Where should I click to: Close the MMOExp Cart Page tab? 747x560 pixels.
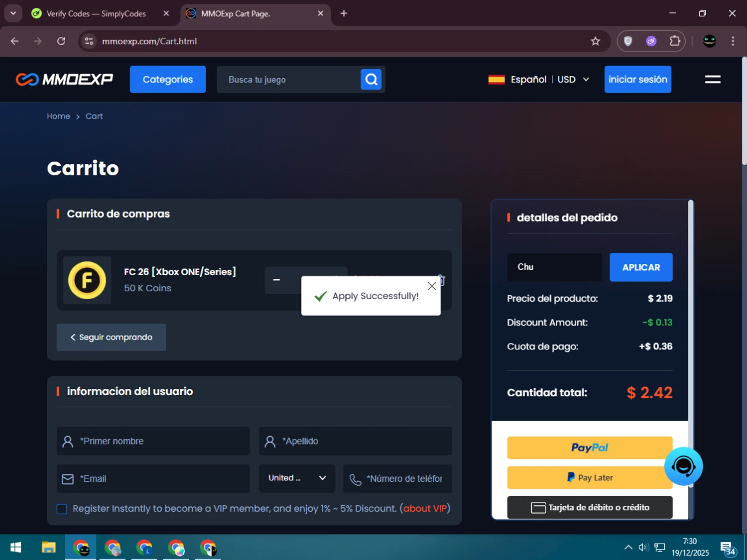click(321, 13)
